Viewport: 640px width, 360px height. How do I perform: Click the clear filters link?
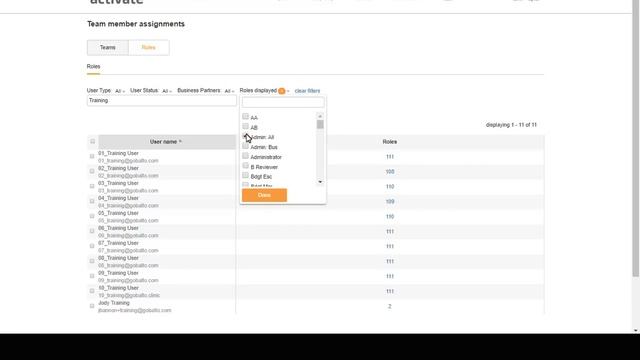(x=307, y=91)
